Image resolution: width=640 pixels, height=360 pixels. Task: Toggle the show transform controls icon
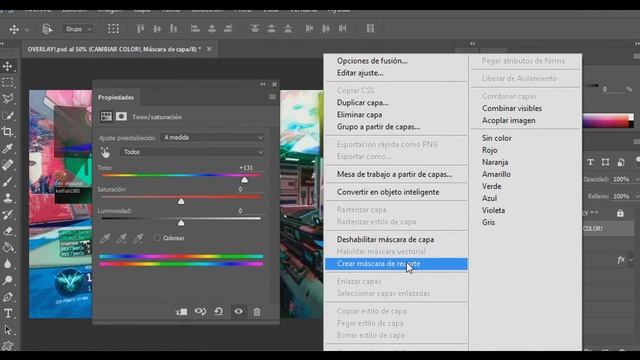coord(113,29)
